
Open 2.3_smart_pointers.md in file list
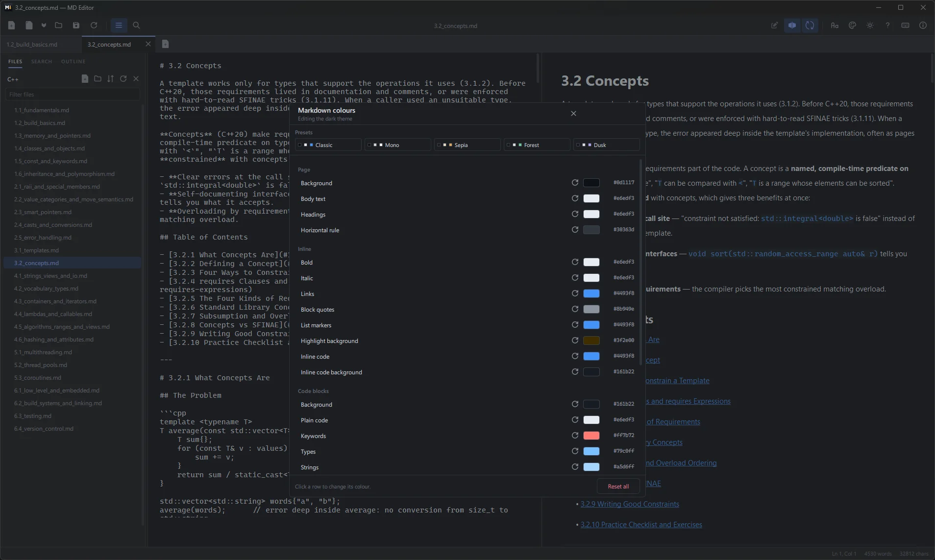coord(73,212)
